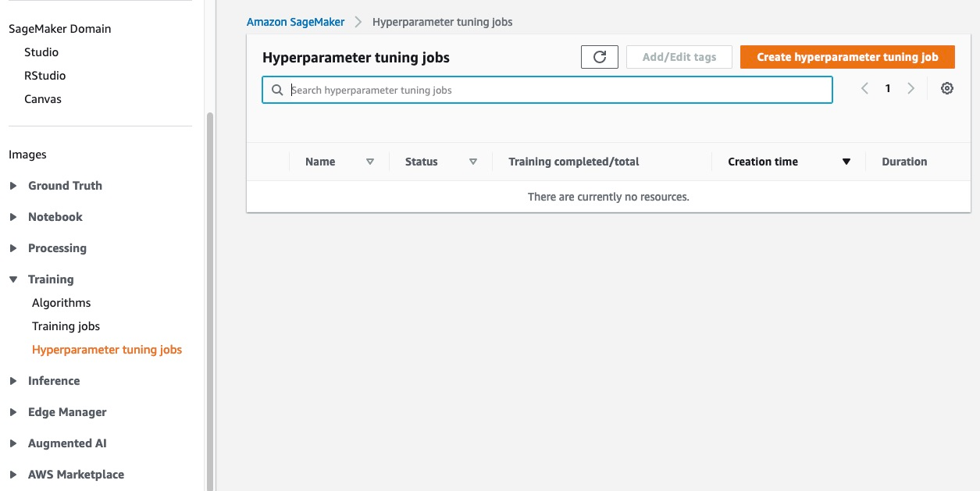Select Algorithms in the sidebar
Viewport: 980px width, 491px height.
tap(61, 302)
